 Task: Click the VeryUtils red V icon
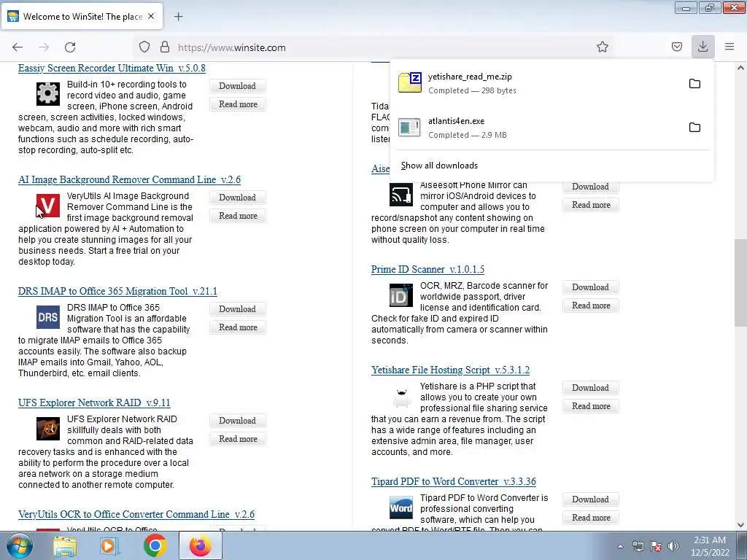48,205
